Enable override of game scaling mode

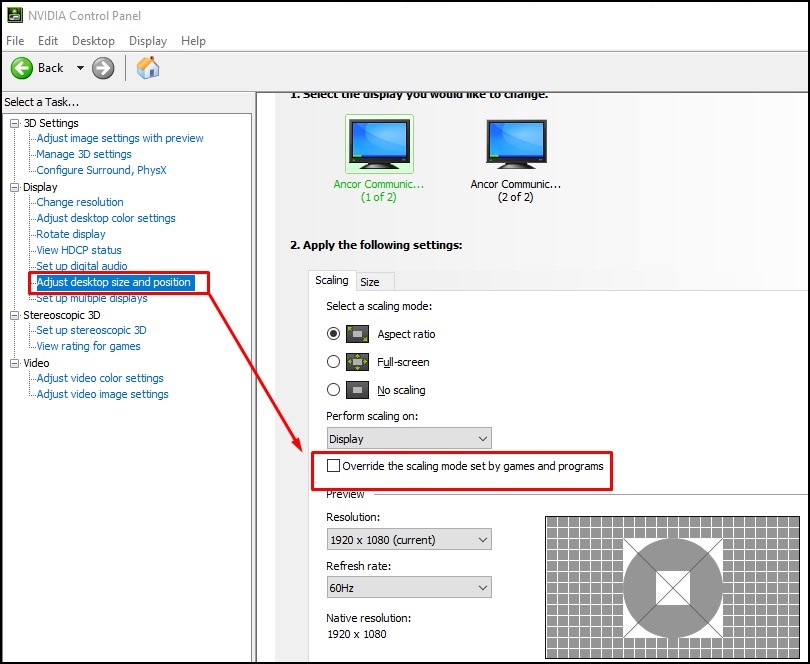click(x=335, y=466)
